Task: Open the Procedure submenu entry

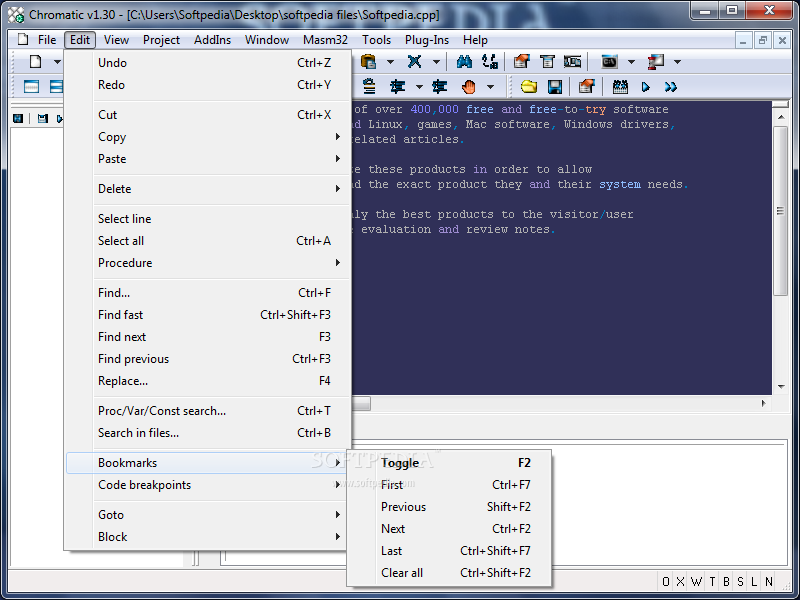Action: point(208,263)
